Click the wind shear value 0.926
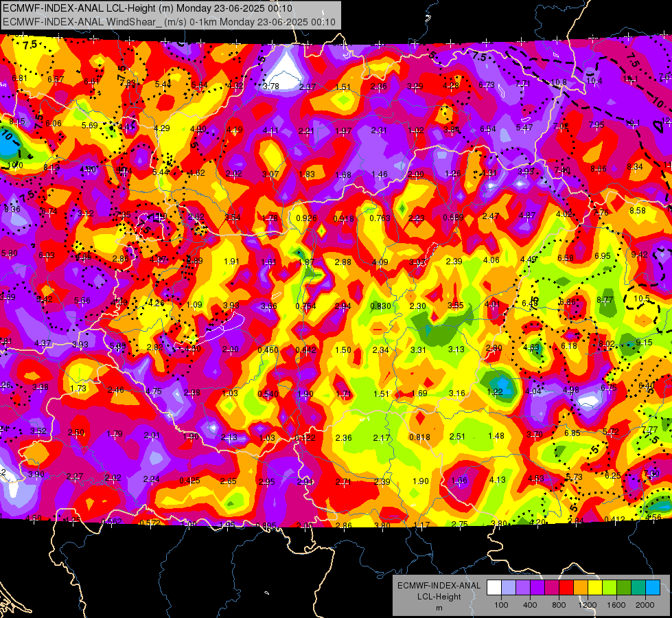This screenshot has width=672, height=618. coord(306,218)
